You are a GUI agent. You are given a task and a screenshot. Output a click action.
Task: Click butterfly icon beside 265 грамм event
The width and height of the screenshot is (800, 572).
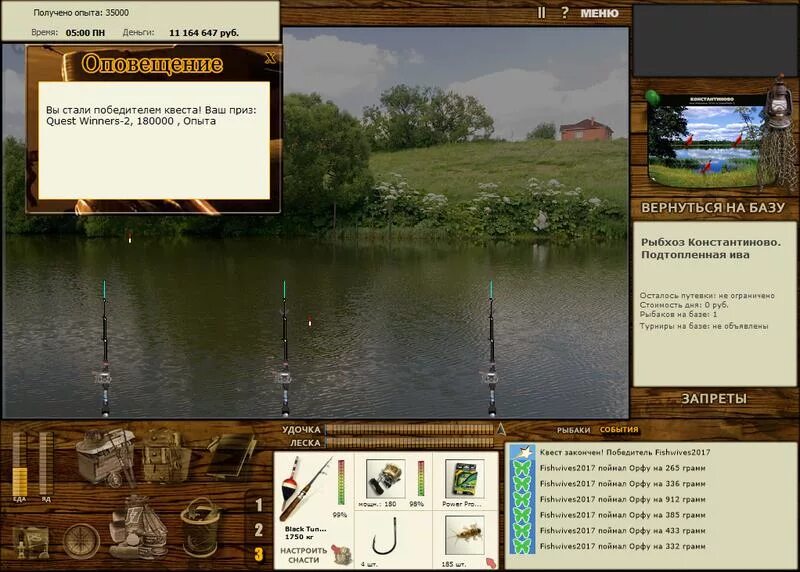point(522,468)
